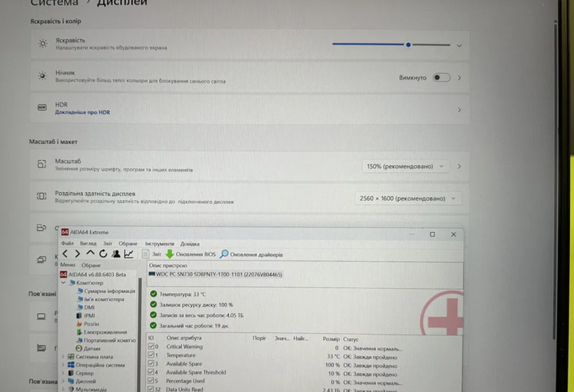Toggle the Temperature attribute checkbox

coord(151,355)
